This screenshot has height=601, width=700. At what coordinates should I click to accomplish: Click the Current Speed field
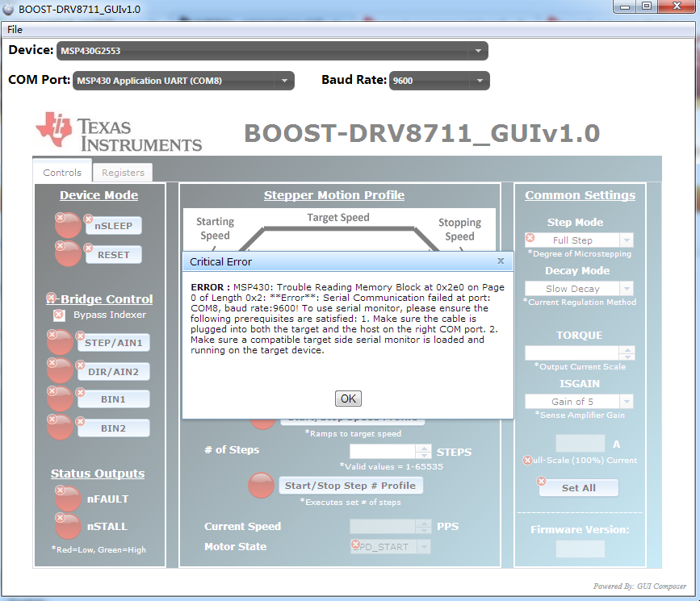point(383,526)
